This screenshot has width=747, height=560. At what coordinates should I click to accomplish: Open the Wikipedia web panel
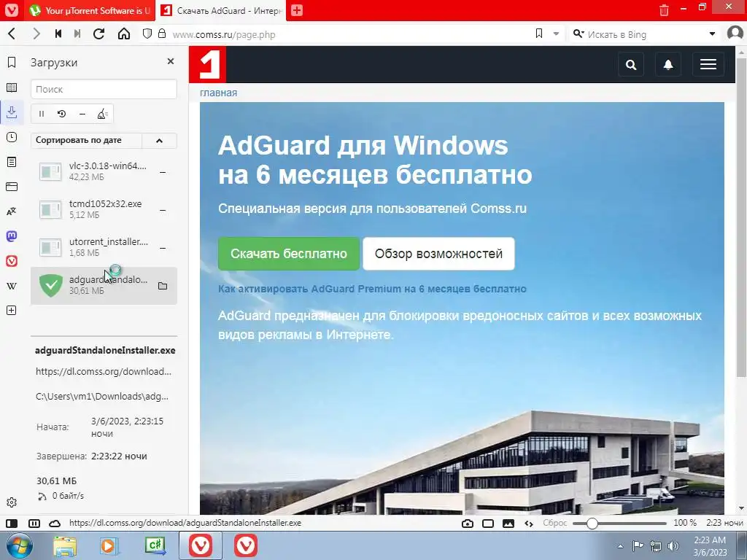pos(12,286)
